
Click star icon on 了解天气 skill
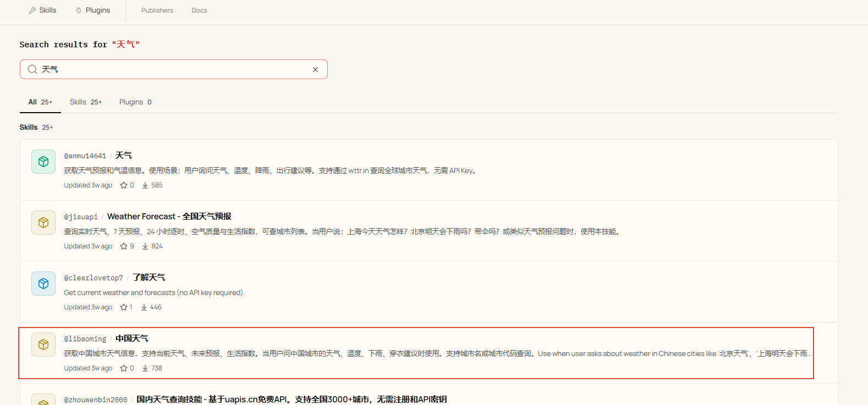124,307
